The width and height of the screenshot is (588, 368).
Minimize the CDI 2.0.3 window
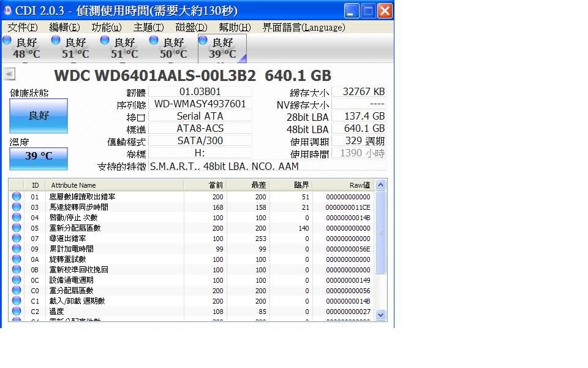(352, 10)
